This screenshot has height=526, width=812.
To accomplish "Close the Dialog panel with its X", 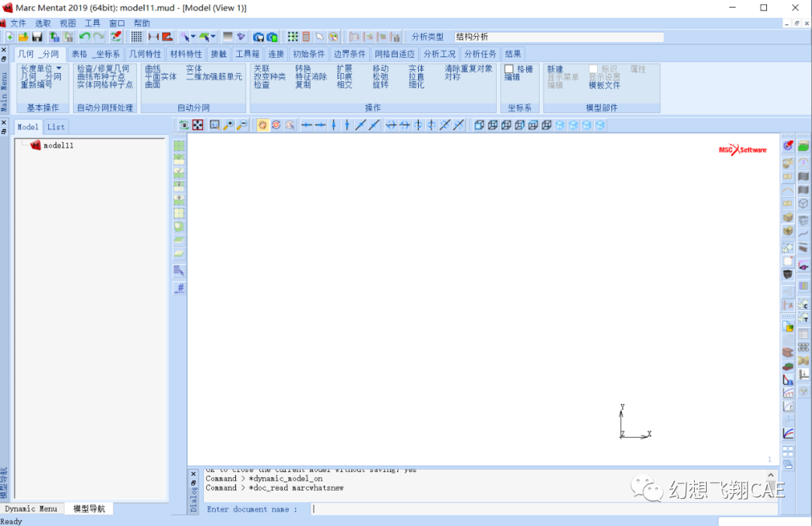I will point(194,474).
